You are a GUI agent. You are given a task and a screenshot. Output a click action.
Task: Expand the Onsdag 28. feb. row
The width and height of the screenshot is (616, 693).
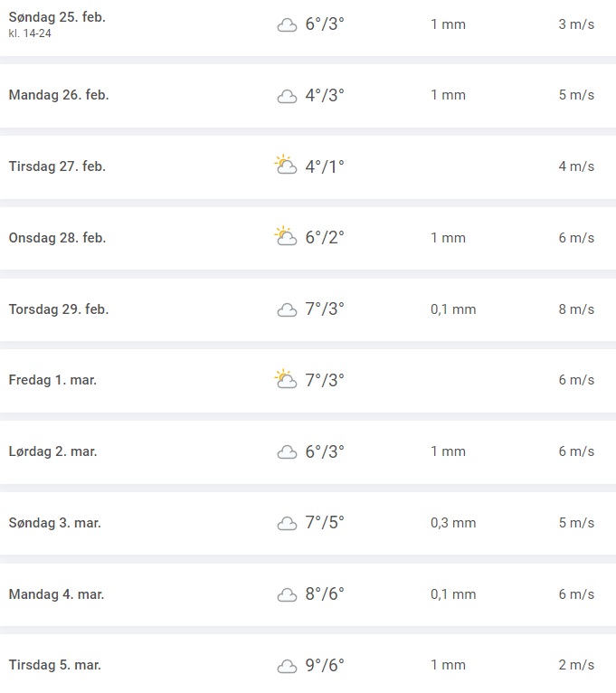57,238
